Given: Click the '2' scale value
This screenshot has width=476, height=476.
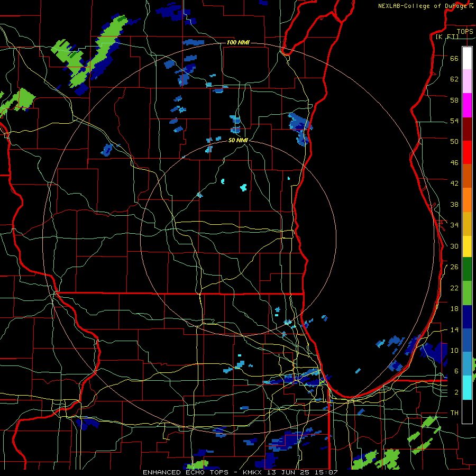Looking at the screenshot, I should (456, 392).
